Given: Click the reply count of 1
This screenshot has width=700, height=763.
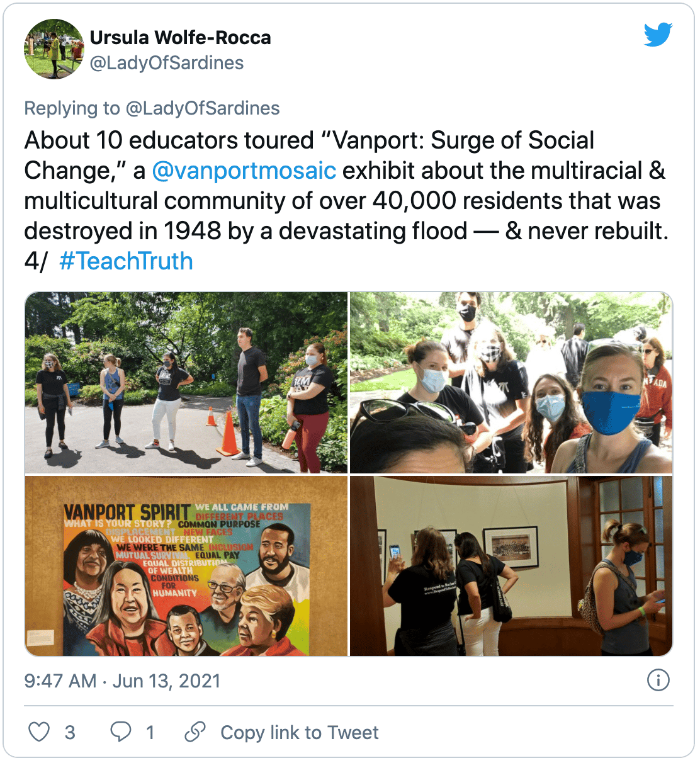Looking at the screenshot, I should pyautogui.click(x=150, y=733).
